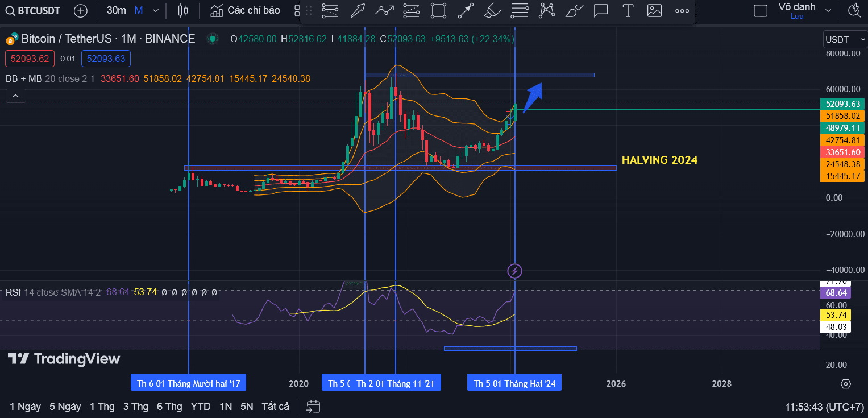Viewport: 868px width, 418px height.
Task: Click the Th 6 01 Tháng Mười hai '17 date label
Action: [189, 383]
